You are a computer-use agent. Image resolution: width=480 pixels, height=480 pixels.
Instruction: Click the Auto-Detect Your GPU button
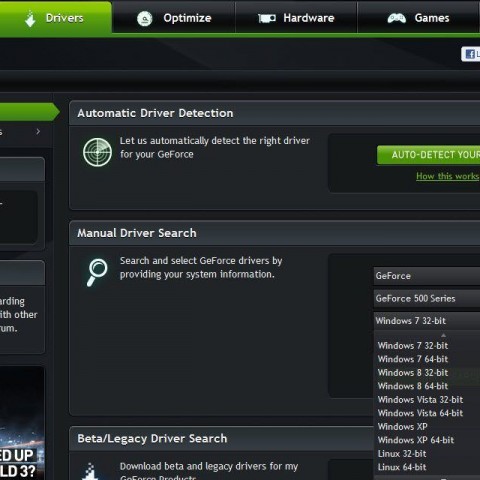429,155
